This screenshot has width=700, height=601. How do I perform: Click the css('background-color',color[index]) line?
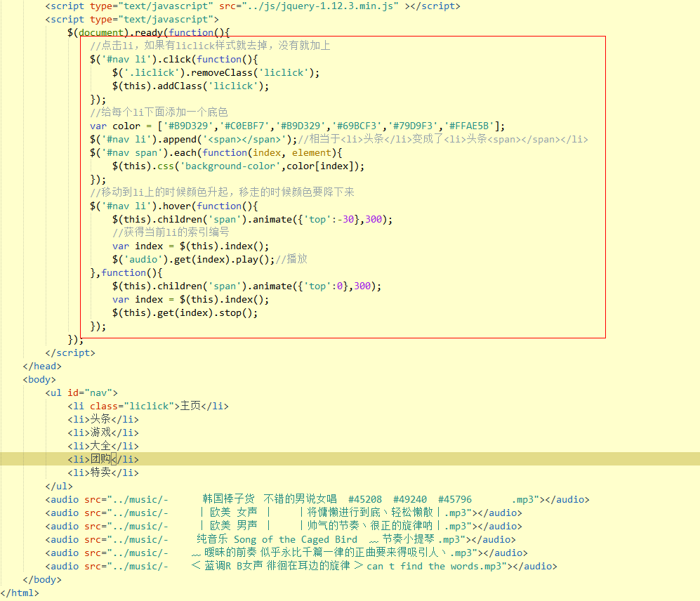239,166
